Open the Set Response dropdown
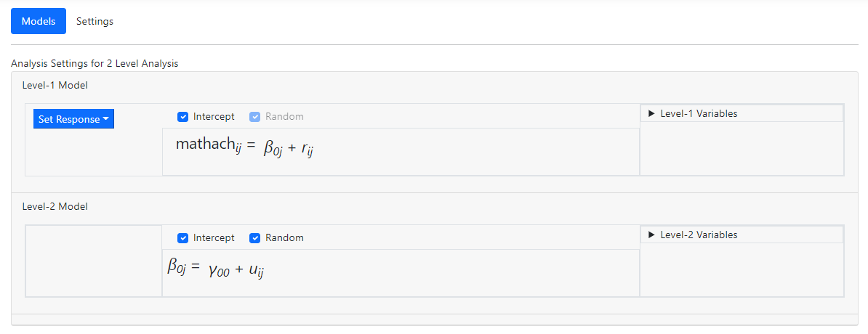Screen dimensions: 868x334 pyautogui.click(x=73, y=119)
